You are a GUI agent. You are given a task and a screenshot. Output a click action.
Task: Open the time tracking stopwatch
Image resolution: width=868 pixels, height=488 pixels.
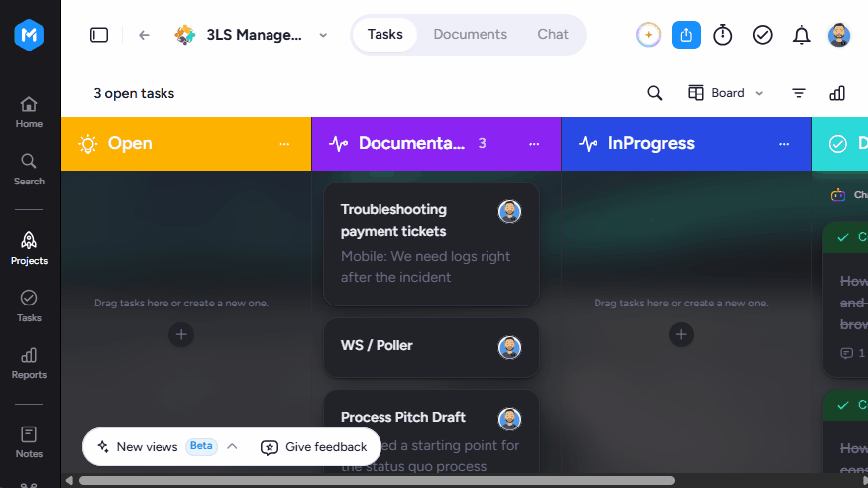723,35
